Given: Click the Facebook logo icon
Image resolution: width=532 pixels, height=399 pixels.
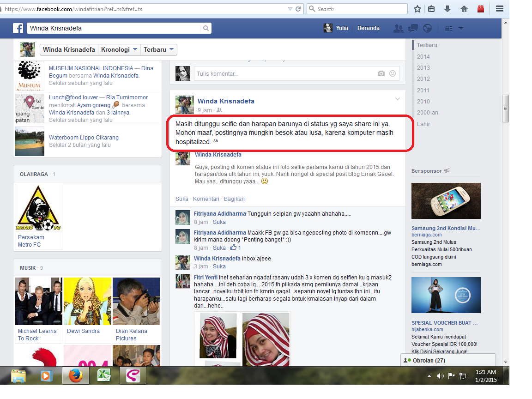Looking at the screenshot, I should coord(18,28).
